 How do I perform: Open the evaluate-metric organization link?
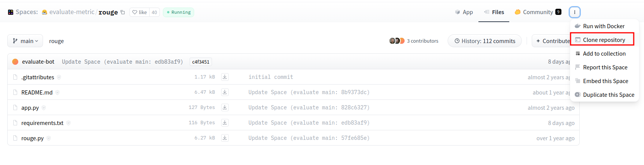point(72,12)
